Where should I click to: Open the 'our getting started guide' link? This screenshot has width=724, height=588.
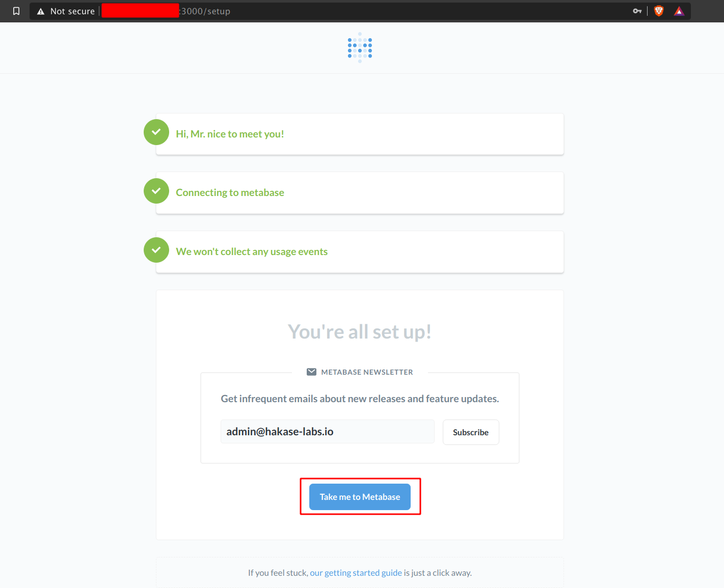(x=356, y=573)
